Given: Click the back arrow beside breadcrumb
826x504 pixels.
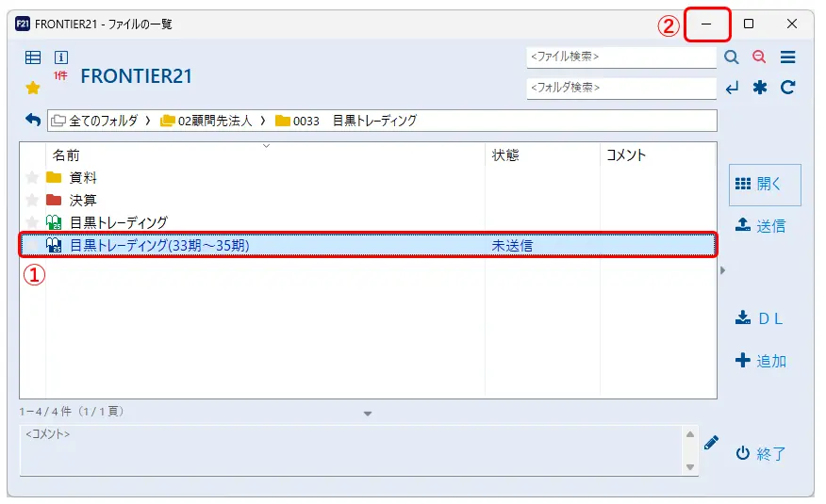Looking at the screenshot, I should click(33, 121).
